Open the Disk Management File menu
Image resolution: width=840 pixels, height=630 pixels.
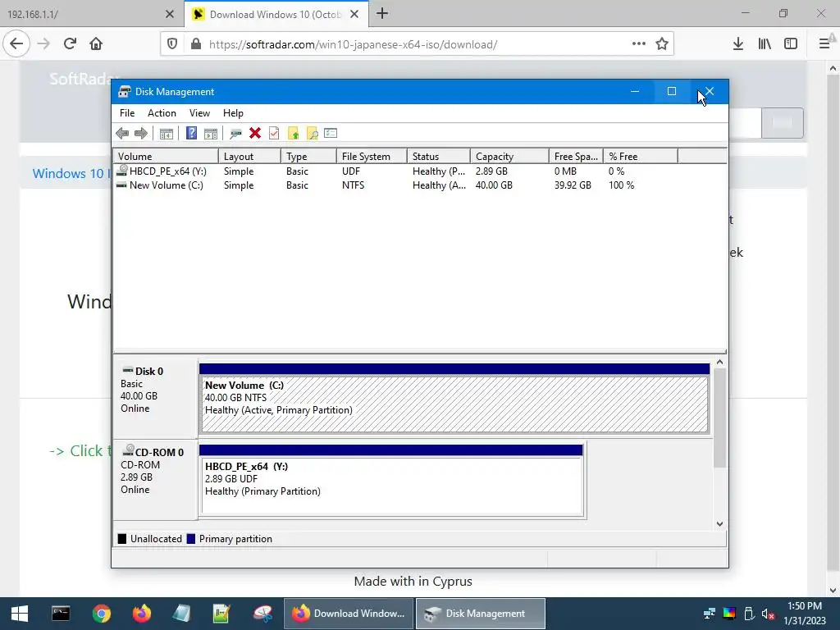[x=127, y=113]
